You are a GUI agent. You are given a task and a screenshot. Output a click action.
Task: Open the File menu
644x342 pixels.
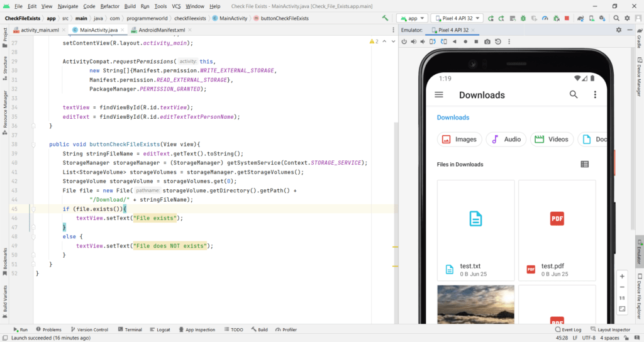point(18,6)
